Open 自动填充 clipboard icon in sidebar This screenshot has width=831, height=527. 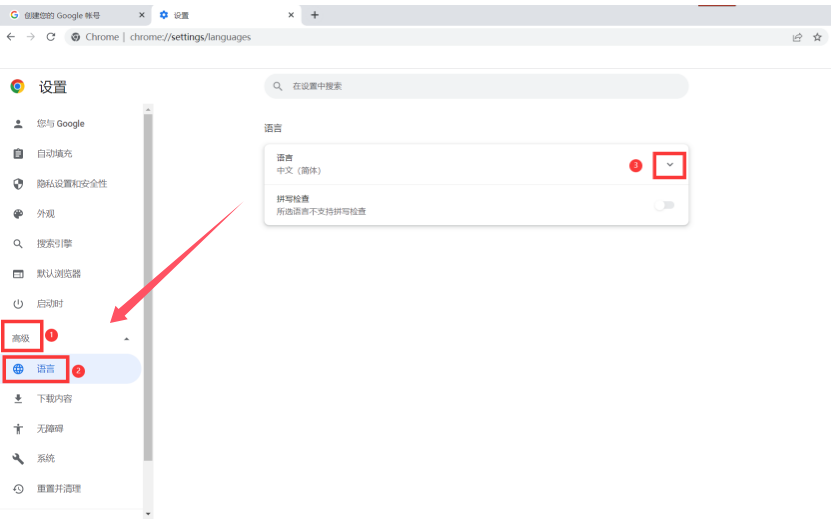pyautogui.click(x=18, y=154)
